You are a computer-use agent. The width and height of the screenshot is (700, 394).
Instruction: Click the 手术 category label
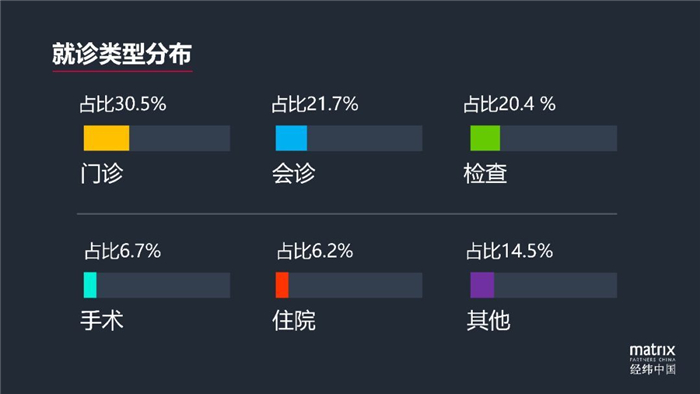(102, 320)
